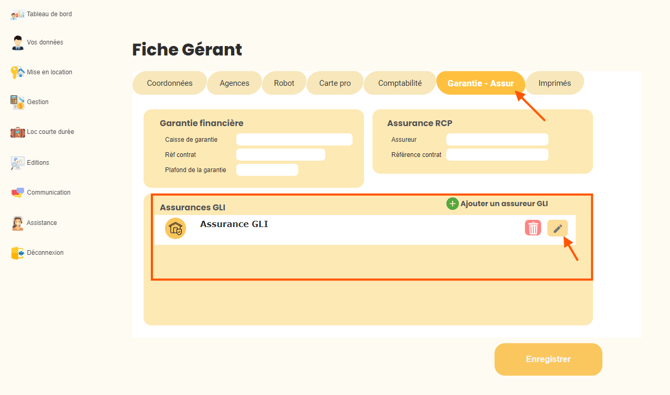Image resolution: width=670 pixels, height=395 pixels.
Task: Switch to the Comptabilité tab
Action: point(400,83)
